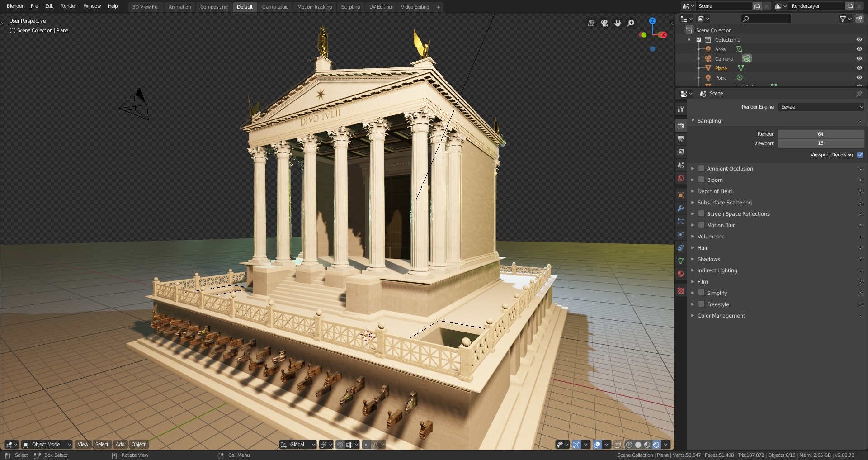Enable Freestyle checkbox

[x=702, y=304]
